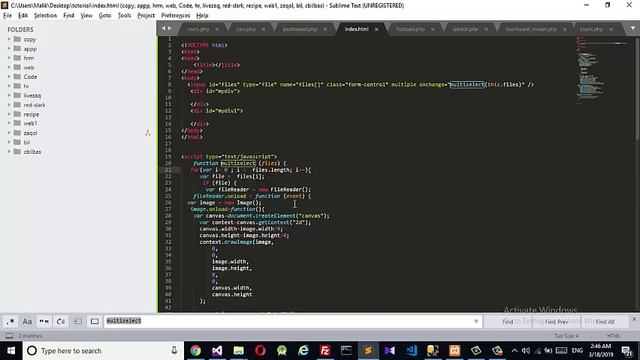Close the find panel
The width and height of the screenshot is (640, 360).
click(634, 319)
